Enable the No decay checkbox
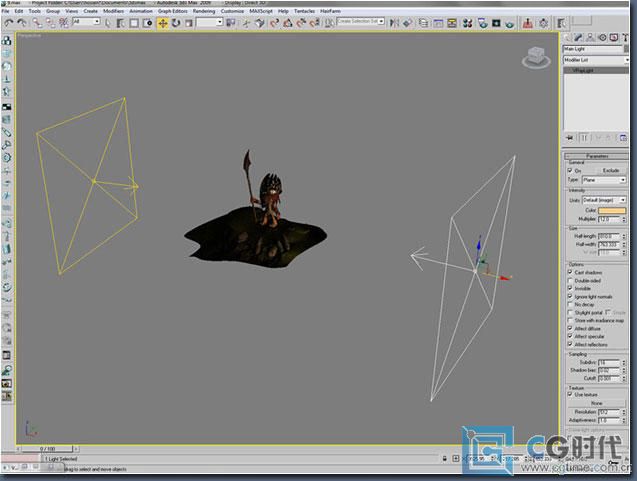 570,304
